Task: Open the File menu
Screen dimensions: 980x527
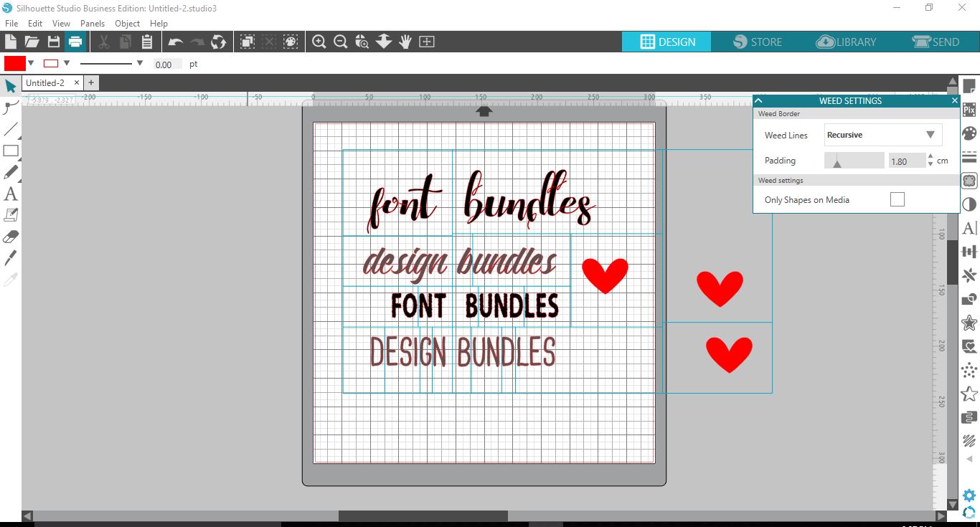Action: [x=11, y=24]
